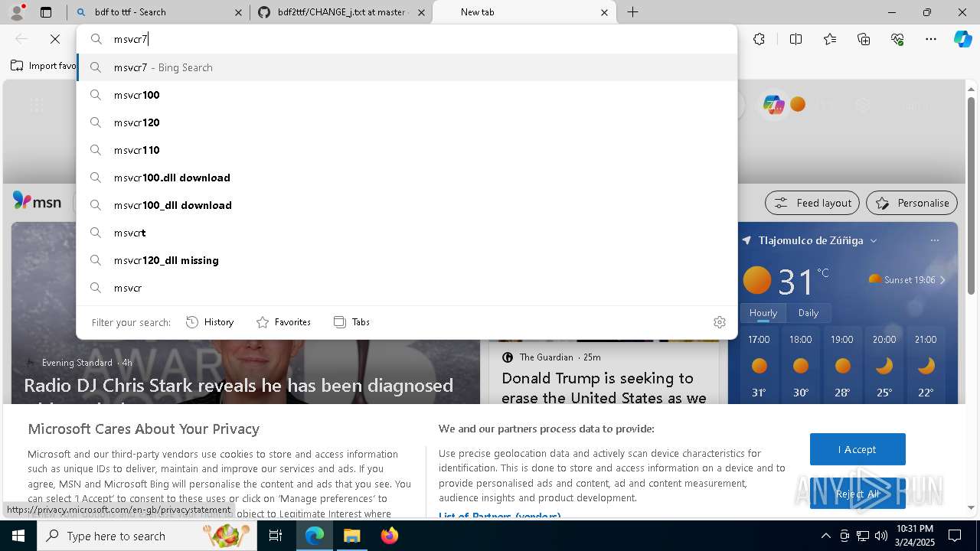The image size is (980, 551).
Task: Toggle Split screen view icon
Action: pyautogui.click(x=795, y=39)
